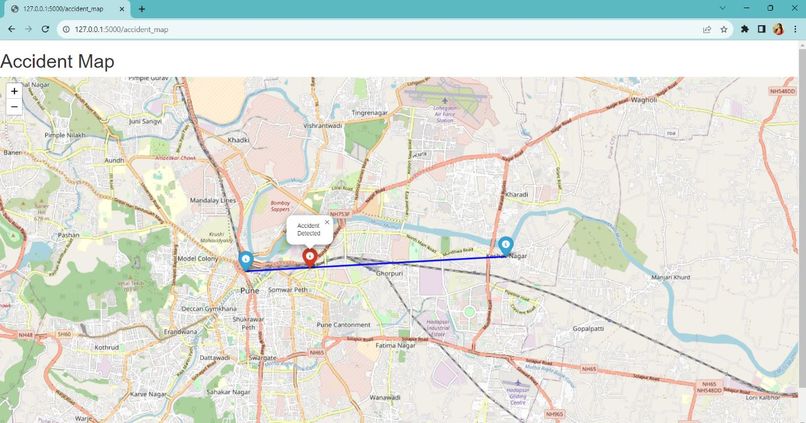Click the 'Model Colony' map label

pyautogui.click(x=198, y=259)
